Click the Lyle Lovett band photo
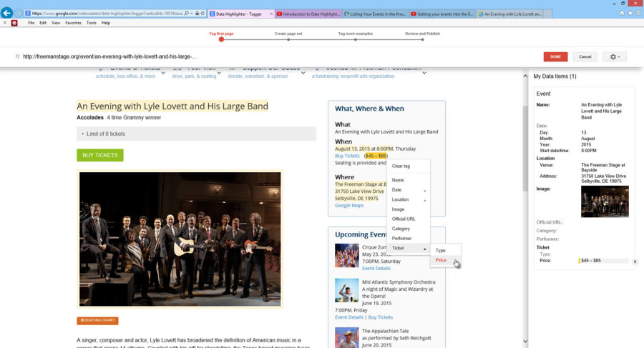This screenshot has width=644, height=348. tap(180, 239)
